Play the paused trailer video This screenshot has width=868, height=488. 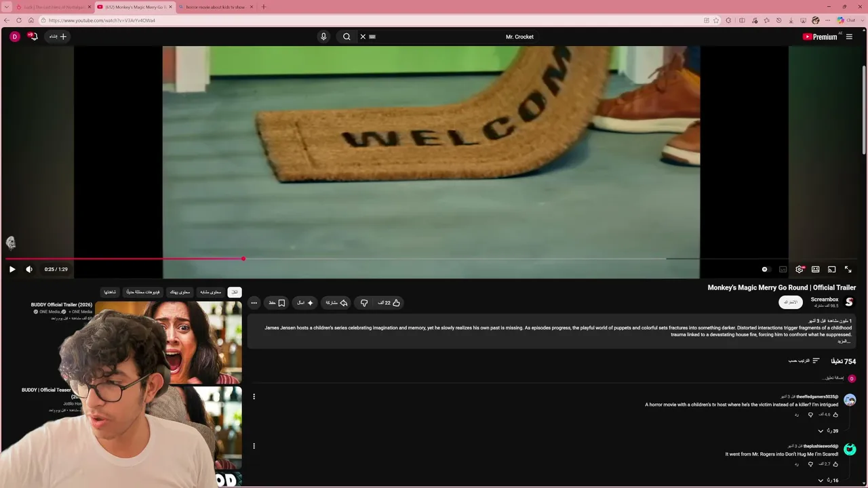(12, 269)
